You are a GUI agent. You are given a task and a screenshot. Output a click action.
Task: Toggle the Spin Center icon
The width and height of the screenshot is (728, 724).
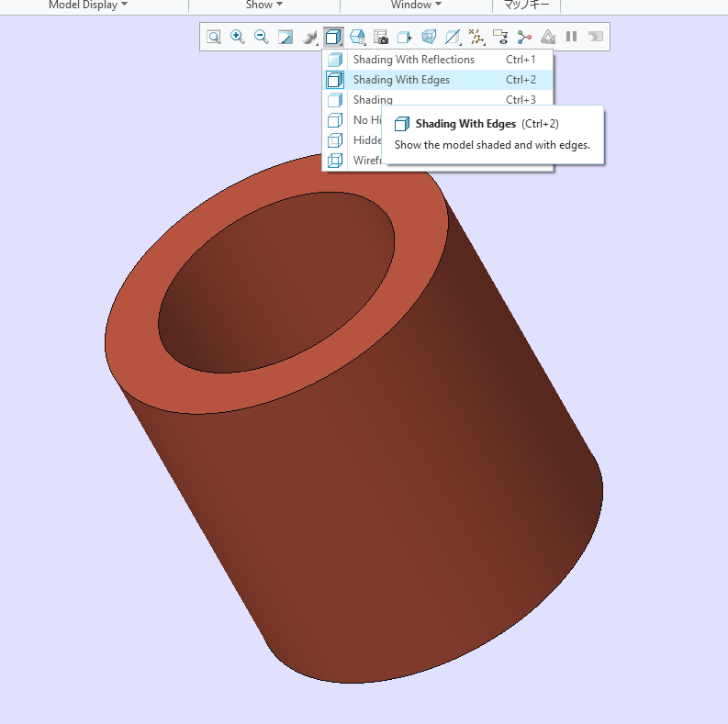tap(524, 38)
